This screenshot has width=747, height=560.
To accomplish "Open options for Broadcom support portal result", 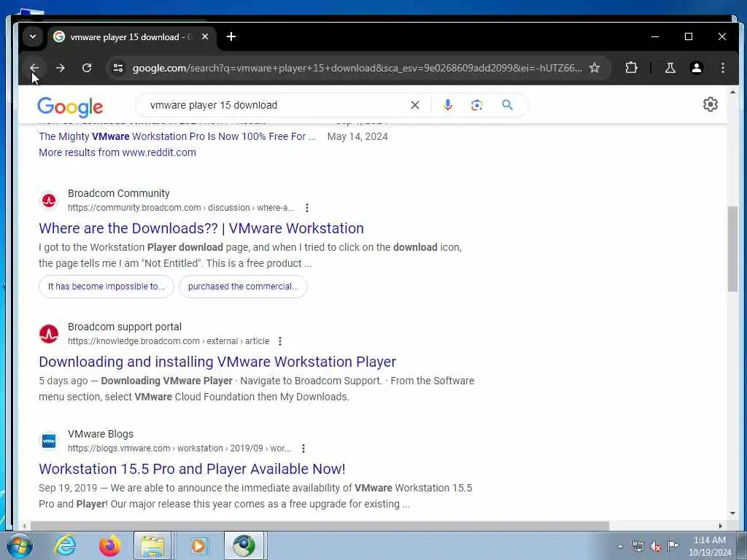I will [279, 341].
